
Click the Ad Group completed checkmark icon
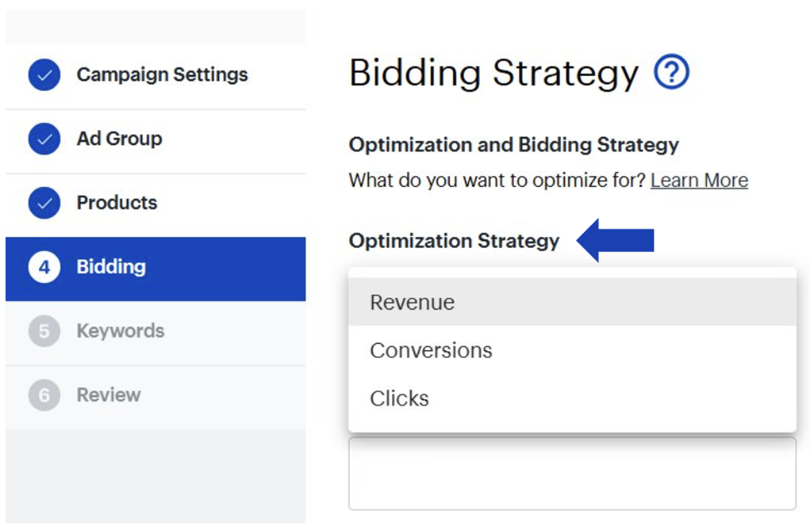point(44,139)
